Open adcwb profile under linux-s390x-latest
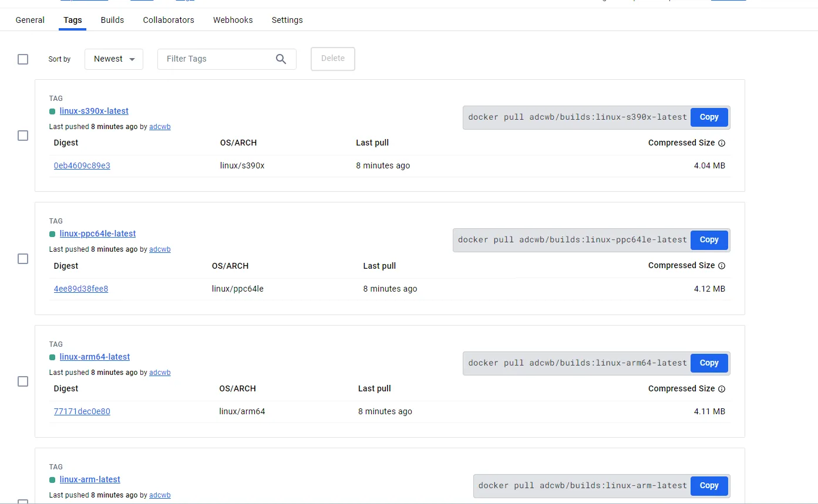 pyautogui.click(x=160, y=127)
